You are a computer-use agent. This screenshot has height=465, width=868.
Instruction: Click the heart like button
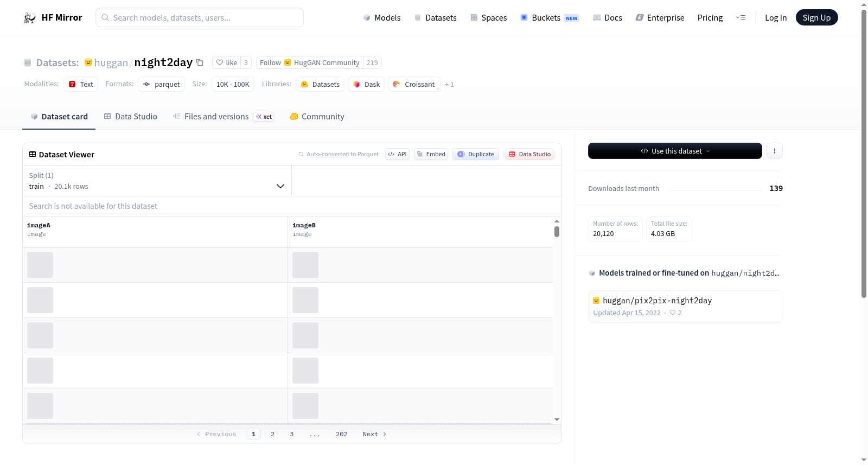coord(226,62)
